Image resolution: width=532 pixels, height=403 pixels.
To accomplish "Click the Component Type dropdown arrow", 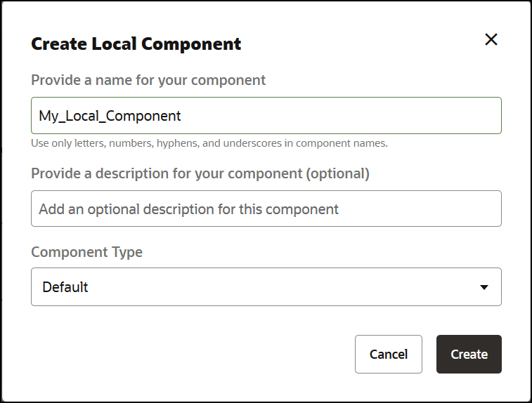I will pos(484,287).
